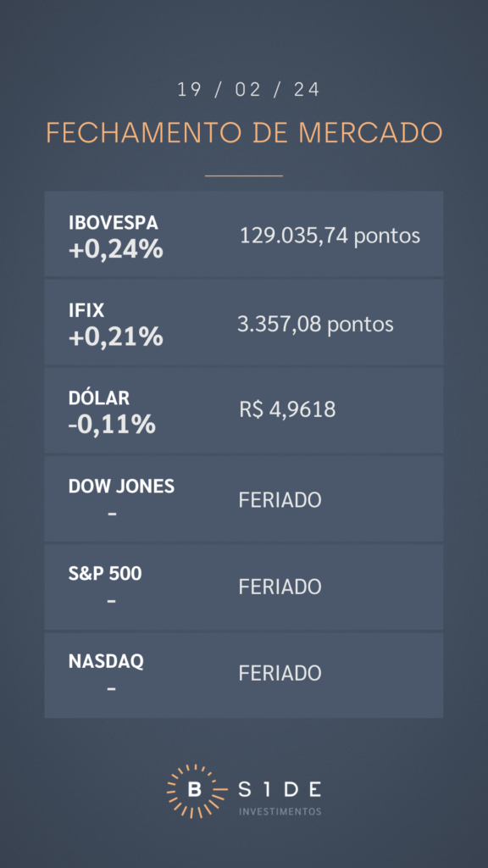Click the DÓLAR -0,11% change value

112,425
